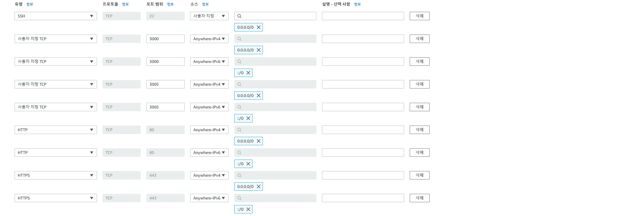644x216 pixels.
Task: Remove ::/0 tag under port 3000 IPv6 rule
Action: 248,73
